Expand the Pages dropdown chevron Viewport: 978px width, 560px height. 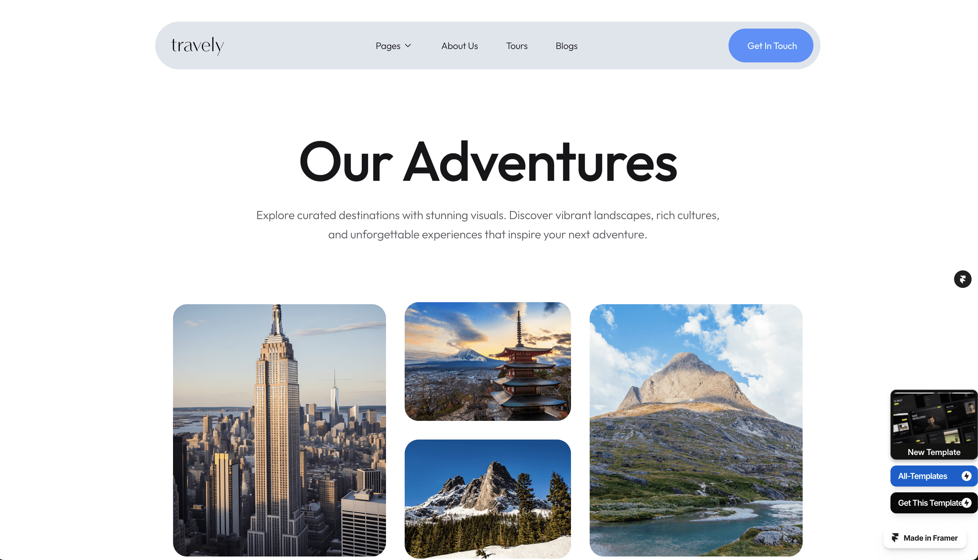(x=408, y=46)
